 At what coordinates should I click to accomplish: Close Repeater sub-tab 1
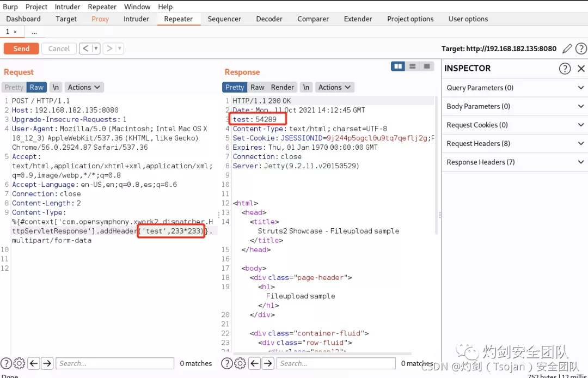[x=15, y=32]
